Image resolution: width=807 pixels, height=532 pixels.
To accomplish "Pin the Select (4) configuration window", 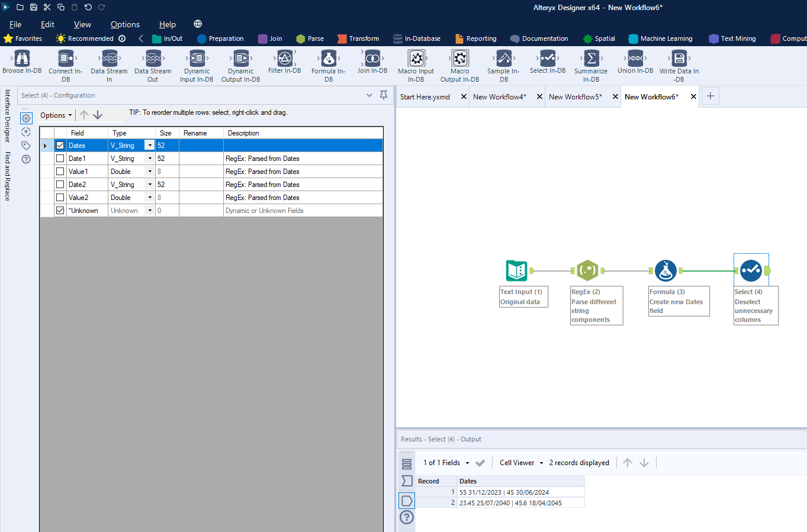I will pyautogui.click(x=383, y=95).
